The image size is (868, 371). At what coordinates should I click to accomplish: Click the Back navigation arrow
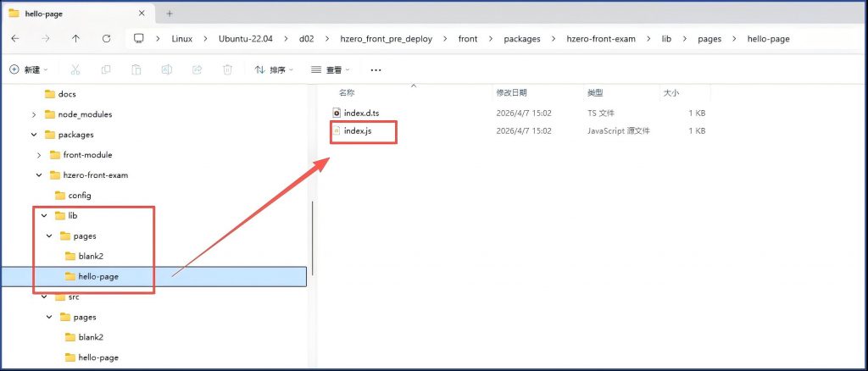click(16, 39)
